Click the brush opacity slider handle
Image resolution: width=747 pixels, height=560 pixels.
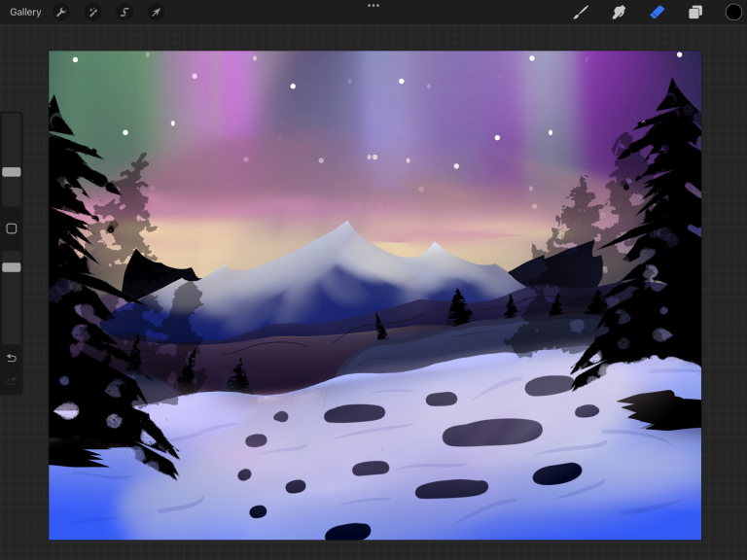12,267
